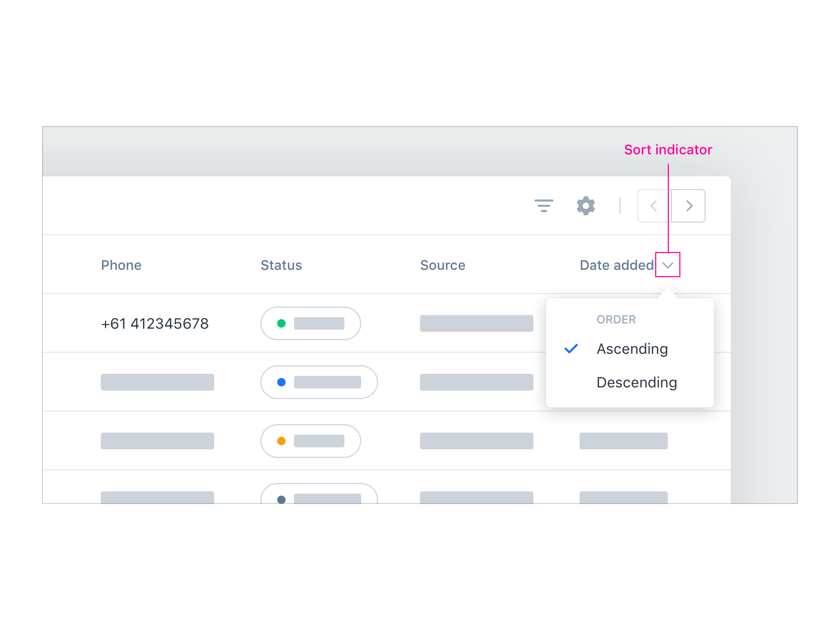This screenshot has height=630, width=840.
Task: Click the blue checkmark next to Ascending
Action: pyautogui.click(x=572, y=349)
